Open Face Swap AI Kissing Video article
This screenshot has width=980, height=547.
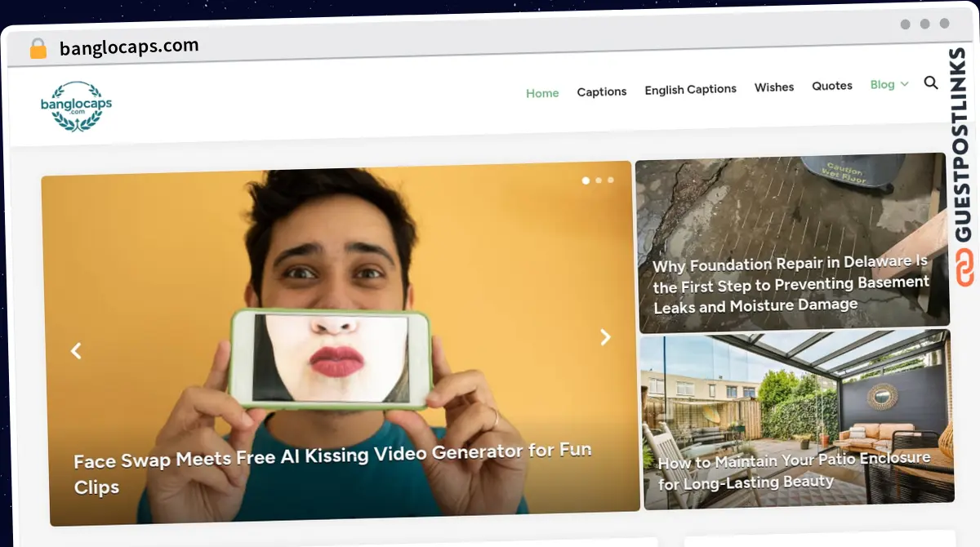(332, 467)
